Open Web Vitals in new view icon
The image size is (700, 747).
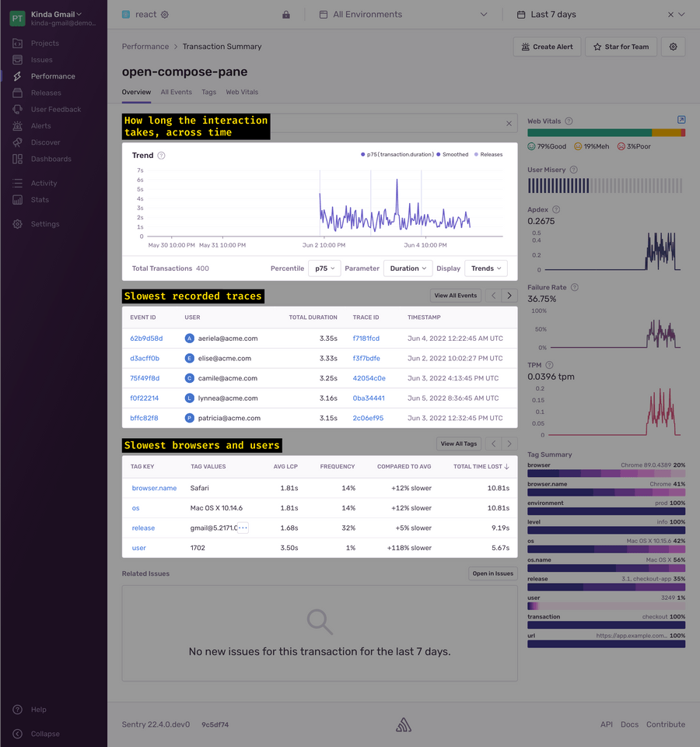681,120
